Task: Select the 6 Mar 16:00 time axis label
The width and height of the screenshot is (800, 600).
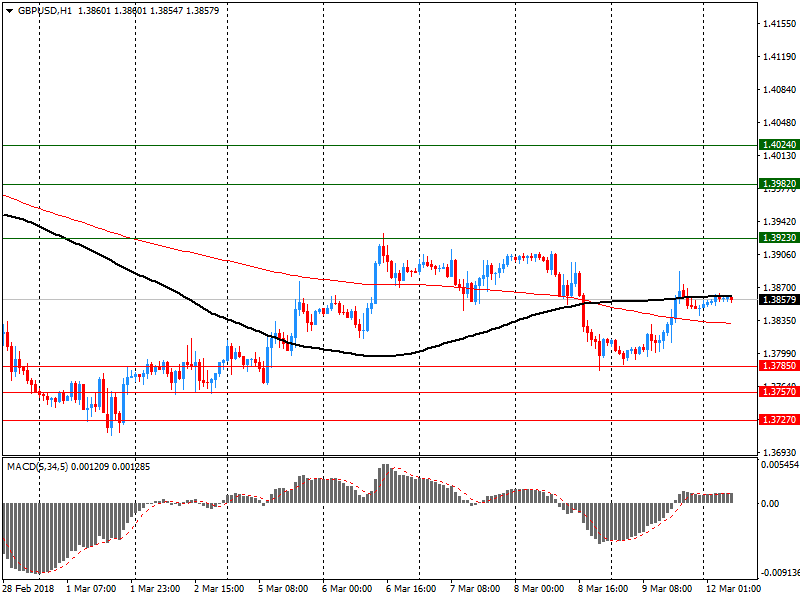Action: click(x=411, y=589)
